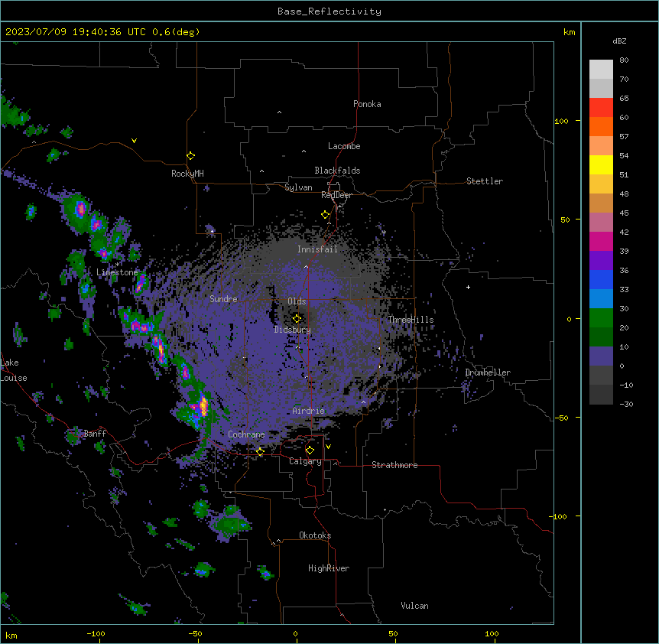This screenshot has width=659, height=644.
Task: Click the Lacombe city label
Action: click(344, 146)
